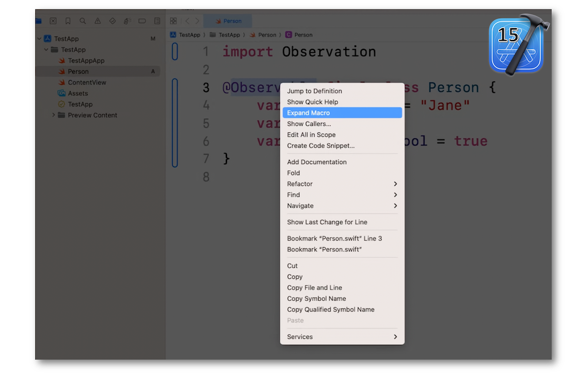The width and height of the screenshot is (588, 376).
Task: Go forward with the right arrow
Action: (x=197, y=21)
